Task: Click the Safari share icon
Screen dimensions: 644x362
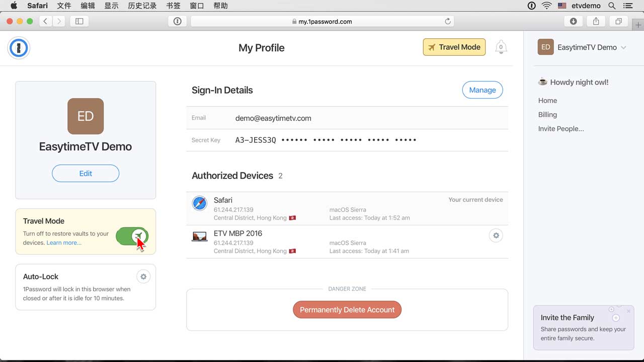Action: point(596,21)
